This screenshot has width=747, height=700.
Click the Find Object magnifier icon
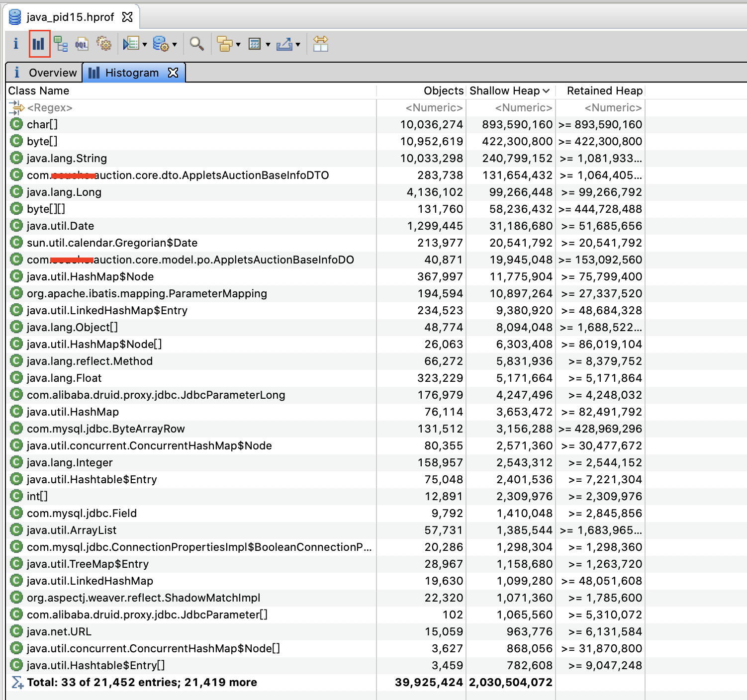click(x=197, y=44)
